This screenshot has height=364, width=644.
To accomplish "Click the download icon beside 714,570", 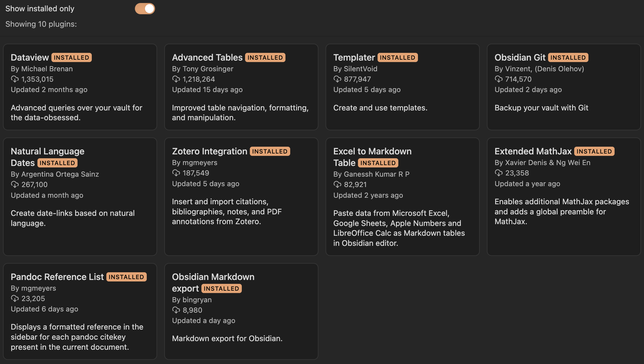I will tap(499, 79).
